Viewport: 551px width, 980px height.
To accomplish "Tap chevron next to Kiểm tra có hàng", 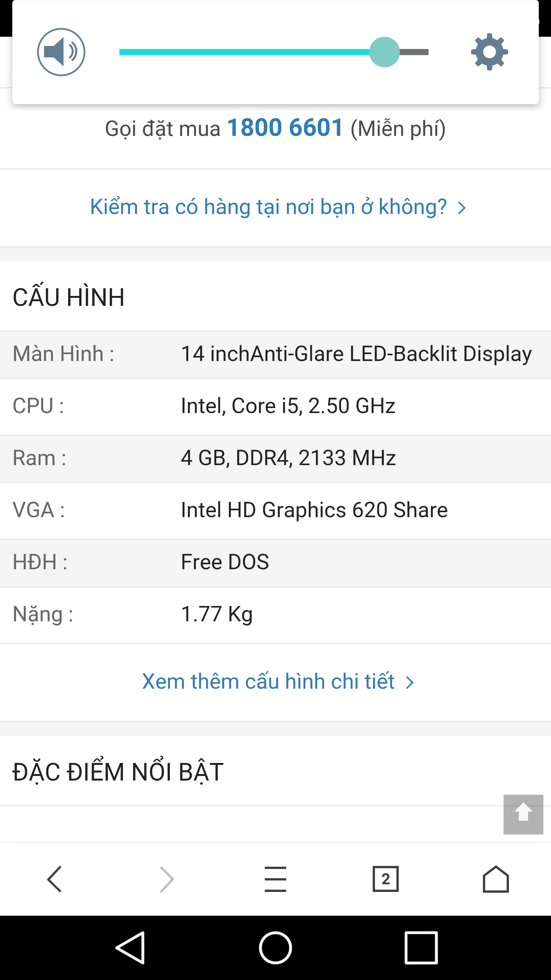I will coord(462,208).
